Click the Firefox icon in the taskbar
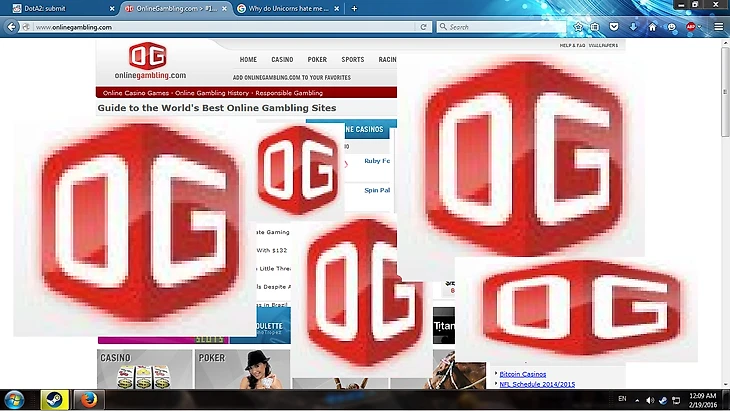The image size is (730, 411). tap(88, 401)
